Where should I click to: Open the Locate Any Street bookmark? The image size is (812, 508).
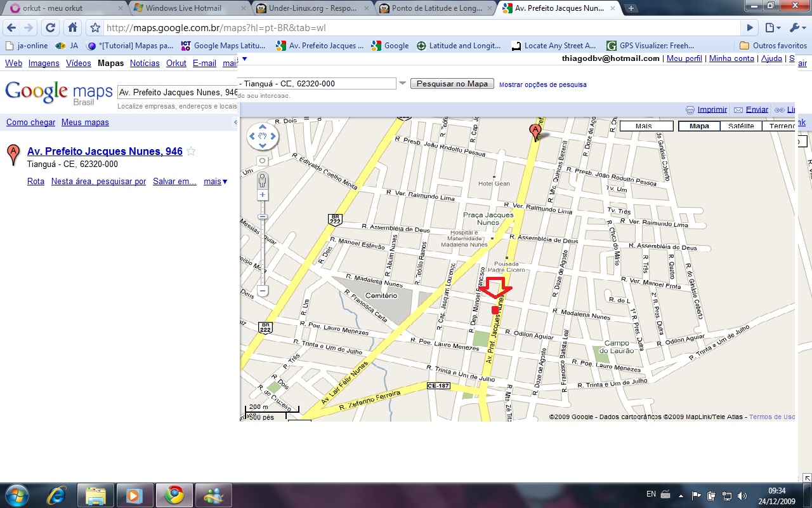(x=553, y=46)
